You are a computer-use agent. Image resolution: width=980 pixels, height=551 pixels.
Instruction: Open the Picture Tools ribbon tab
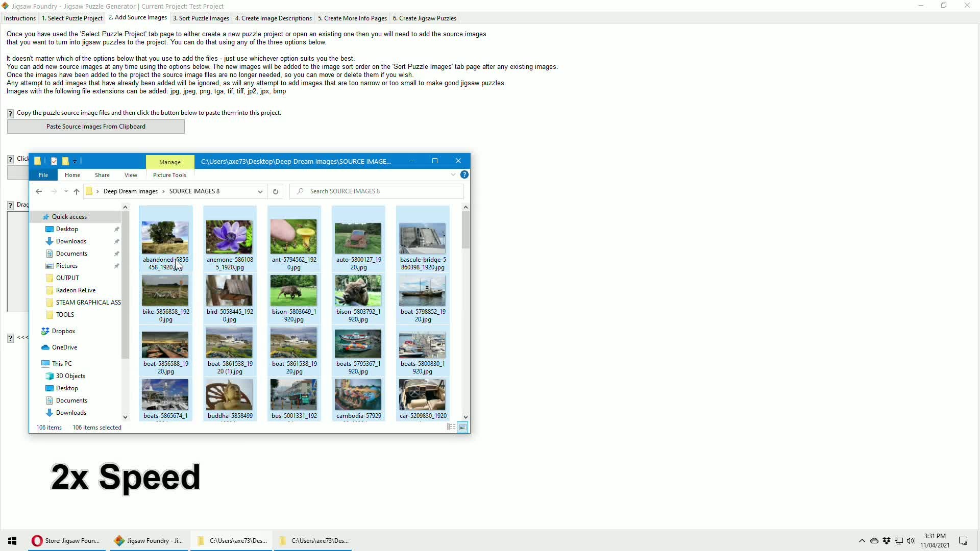click(169, 175)
